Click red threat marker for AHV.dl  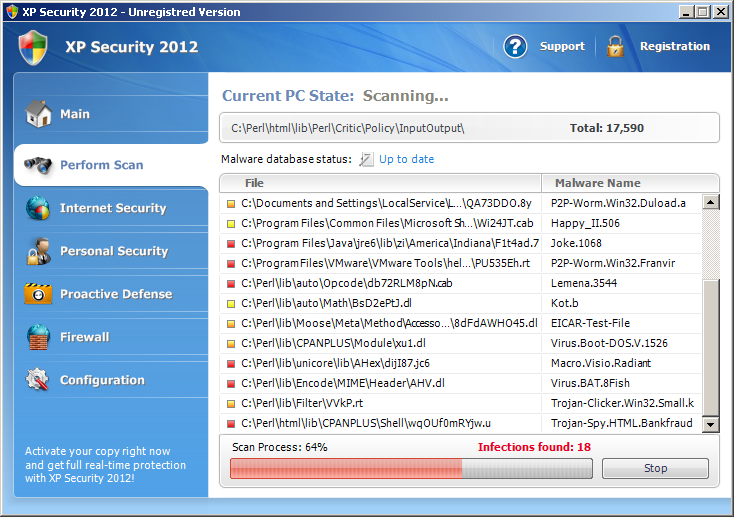pos(231,384)
